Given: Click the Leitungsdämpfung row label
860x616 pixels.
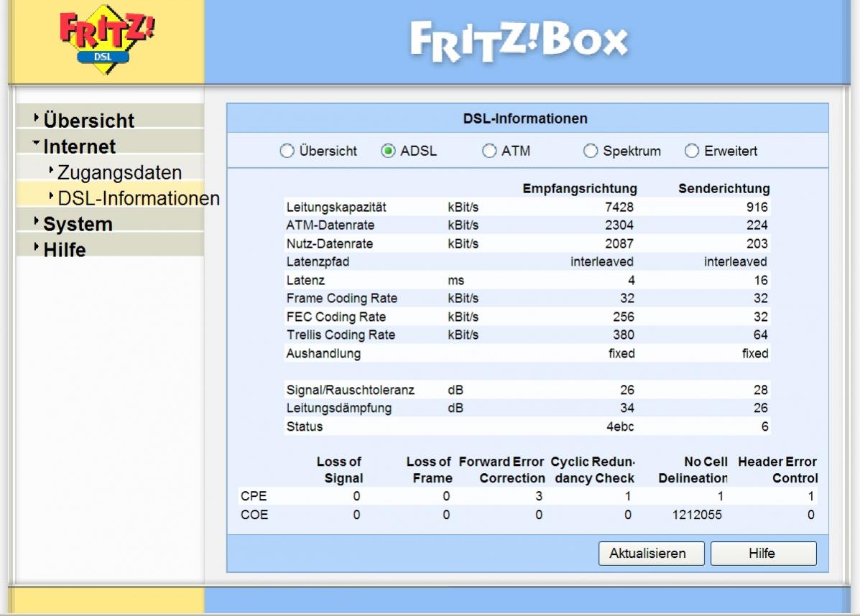Looking at the screenshot, I should coord(339,408).
